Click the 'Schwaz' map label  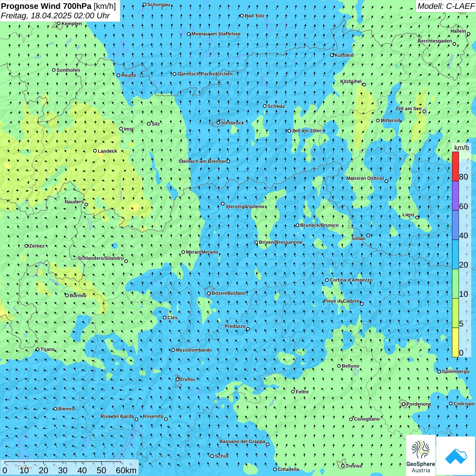tap(276, 106)
